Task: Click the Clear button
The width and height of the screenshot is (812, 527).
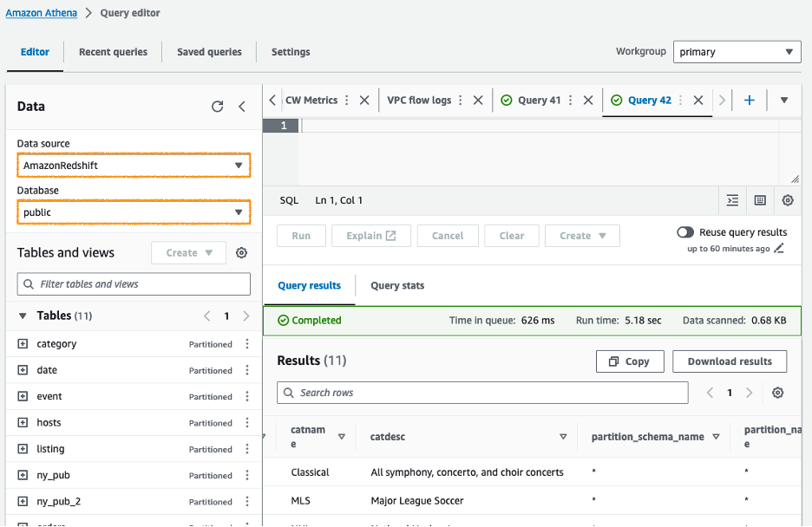Action: [512, 236]
